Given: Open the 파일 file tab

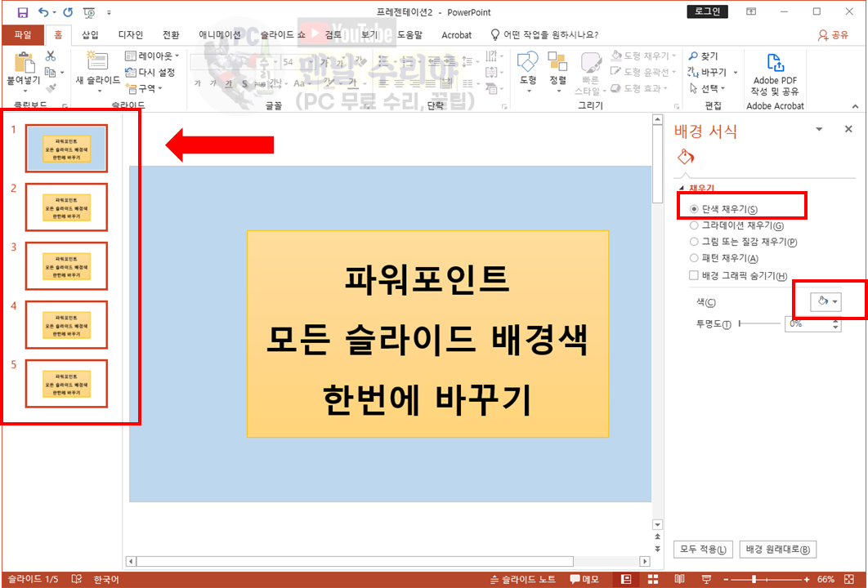Looking at the screenshot, I should pos(23,35).
